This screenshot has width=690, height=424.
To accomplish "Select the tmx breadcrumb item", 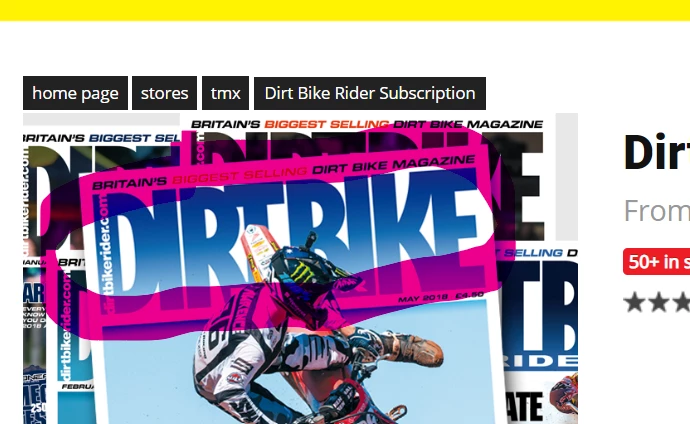I will point(225,93).
